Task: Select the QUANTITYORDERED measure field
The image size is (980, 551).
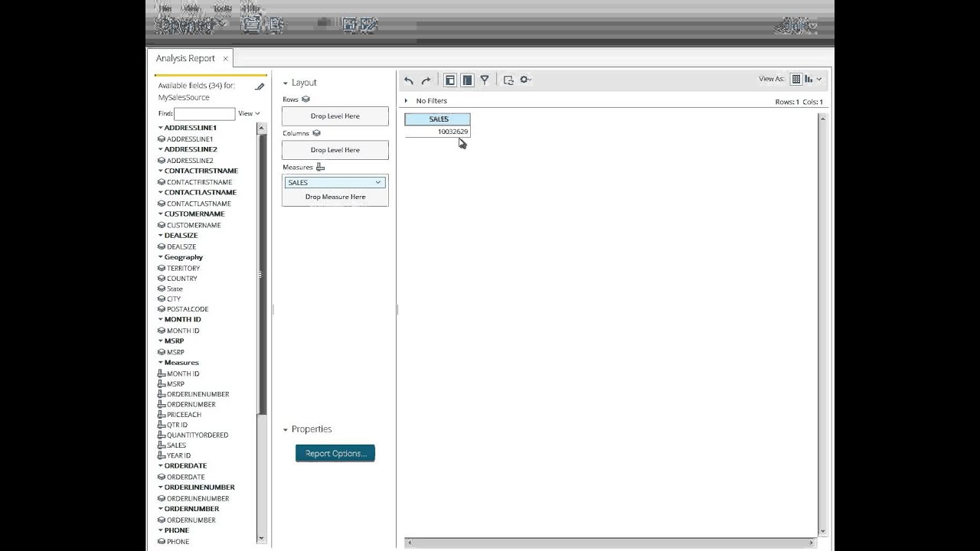Action: (x=198, y=435)
